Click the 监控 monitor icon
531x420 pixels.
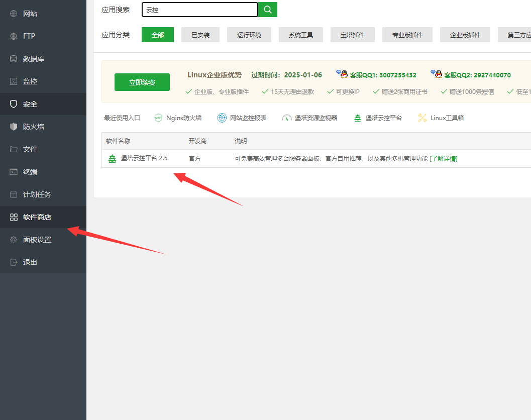(14, 81)
